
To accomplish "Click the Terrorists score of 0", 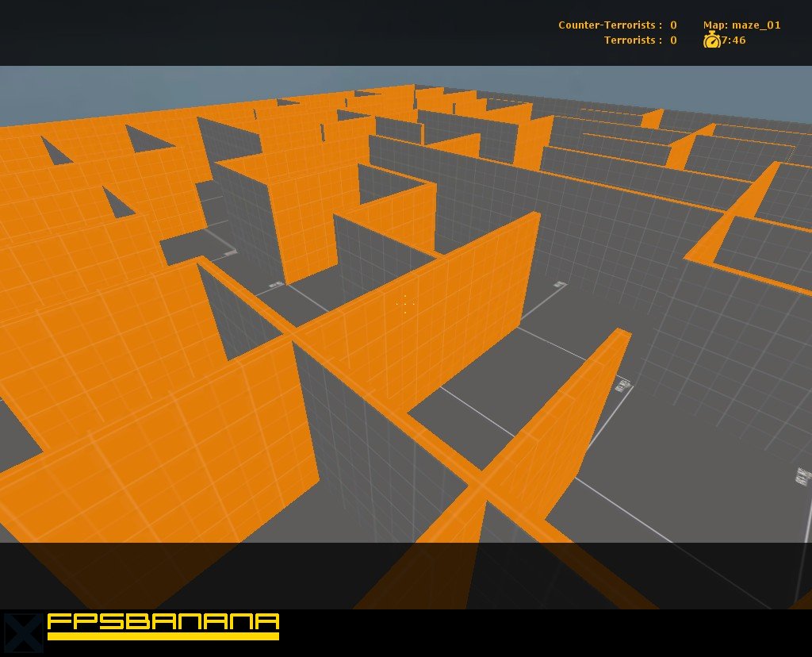I will (x=672, y=40).
